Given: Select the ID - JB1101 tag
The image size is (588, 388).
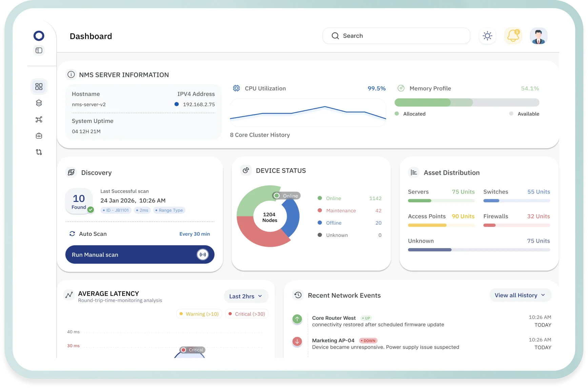Looking at the screenshot, I should pos(116,210).
